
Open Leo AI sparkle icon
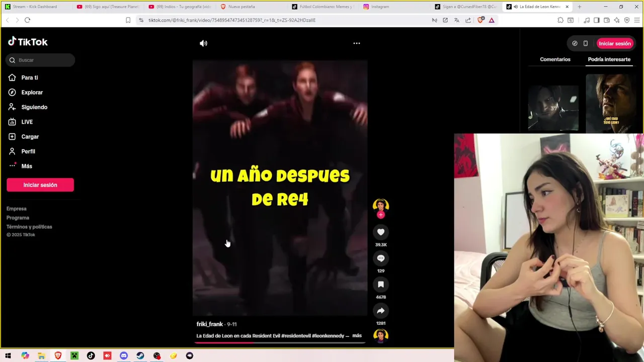pyautogui.click(x=617, y=20)
